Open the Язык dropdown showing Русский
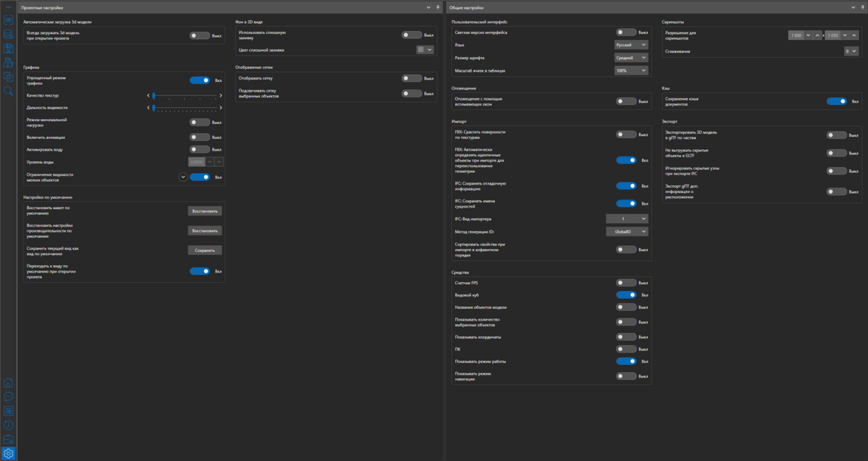This screenshot has width=868, height=461. coord(631,45)
